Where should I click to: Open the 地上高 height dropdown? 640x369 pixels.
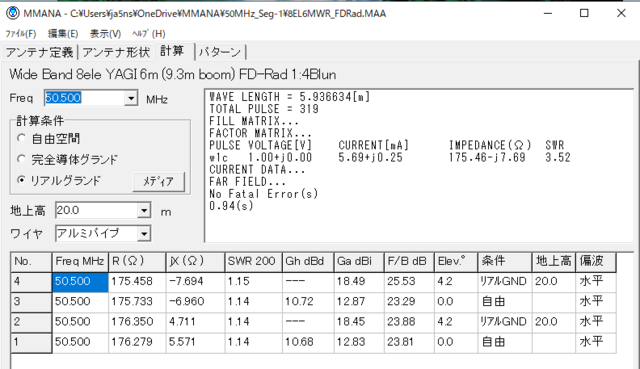point(144,211)
